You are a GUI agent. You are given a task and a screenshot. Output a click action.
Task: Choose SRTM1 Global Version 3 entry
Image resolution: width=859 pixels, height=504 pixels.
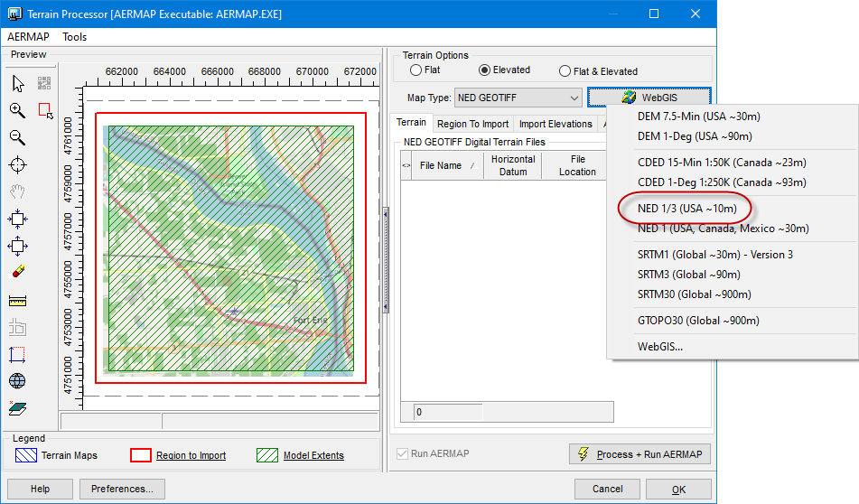[x=715, y=254]
